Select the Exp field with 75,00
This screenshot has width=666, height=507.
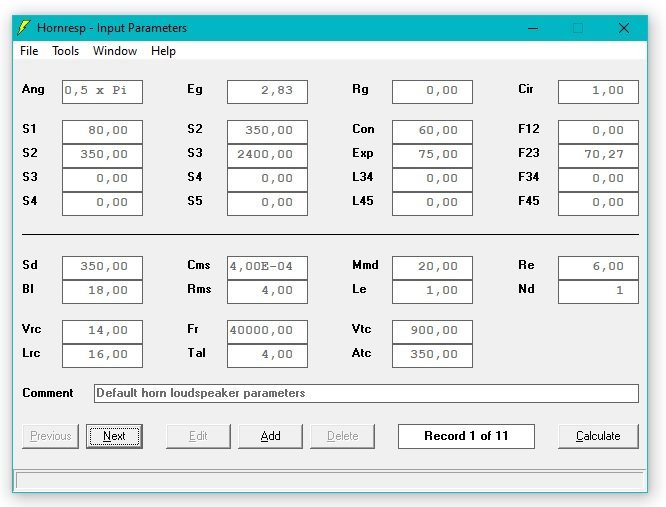432,156
